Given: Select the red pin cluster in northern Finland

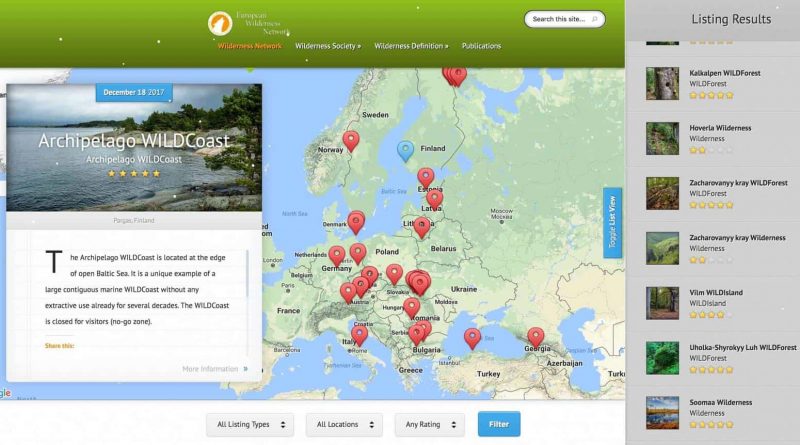Looking at the screenshot, I should [x=454, y=76].
